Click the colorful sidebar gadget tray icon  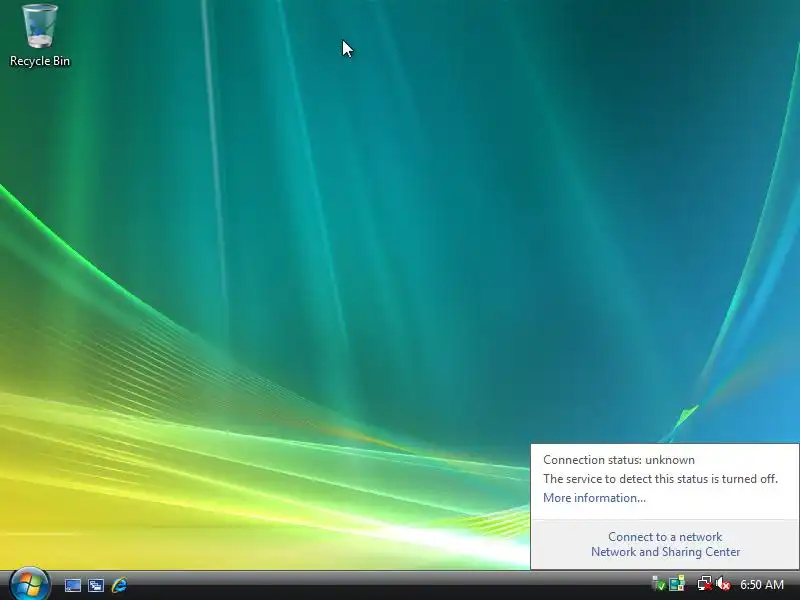coord(677,584)
